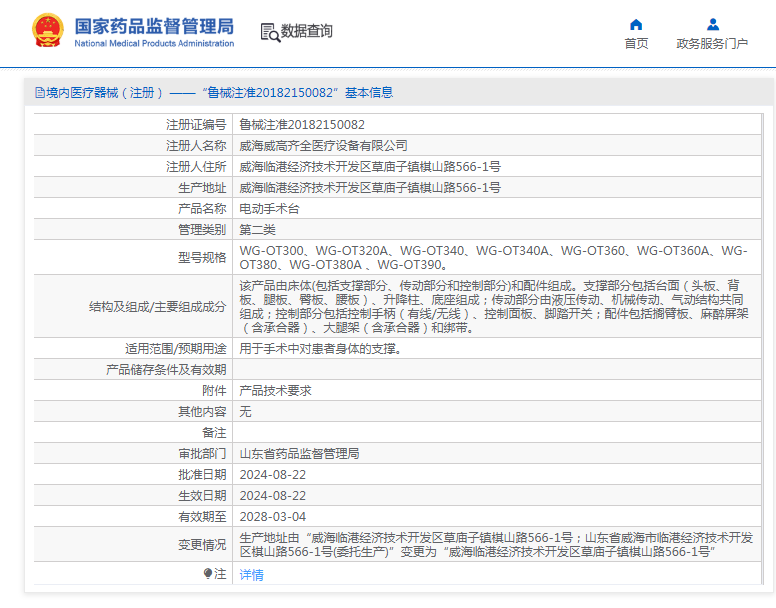This screenshot has width=776, height=608.
Task: Click the 生效日期 row label
Action: coord(202,496)
